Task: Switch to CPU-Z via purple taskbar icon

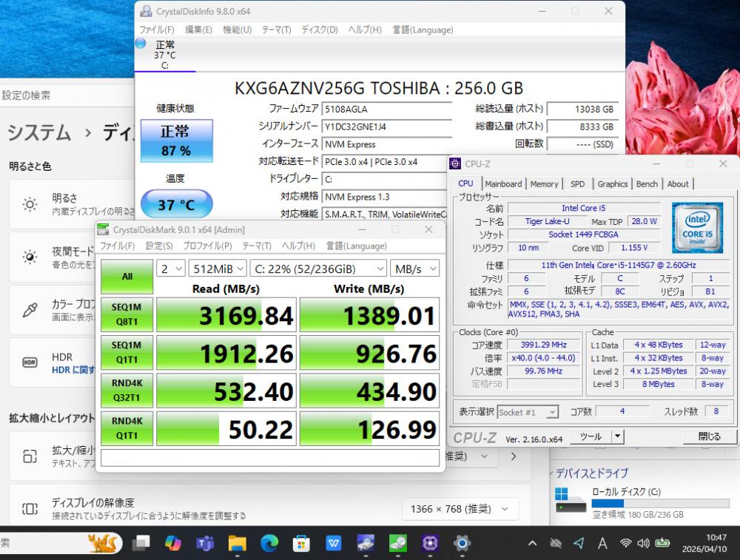Action: (430, 544)
